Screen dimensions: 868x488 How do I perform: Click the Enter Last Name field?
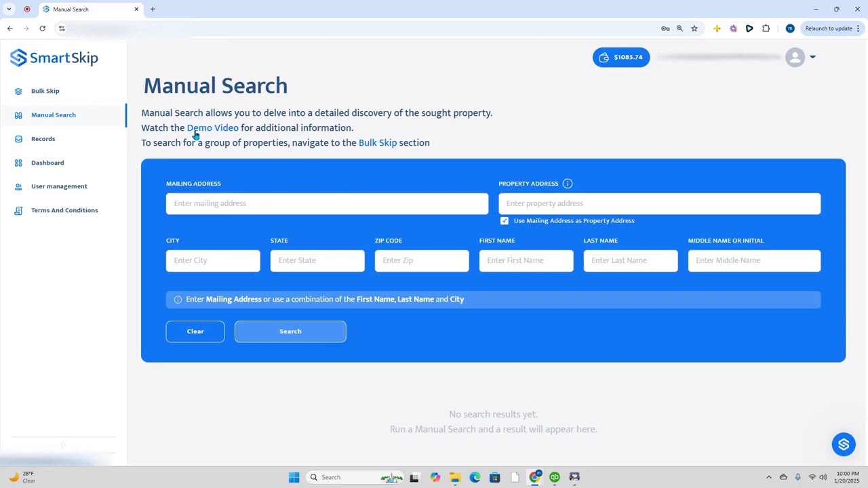(x=631, y=260)
